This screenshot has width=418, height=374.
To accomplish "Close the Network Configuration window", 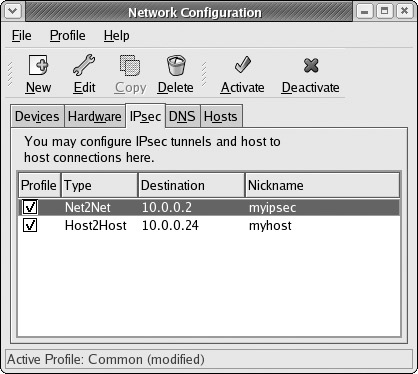I will 404,11.
